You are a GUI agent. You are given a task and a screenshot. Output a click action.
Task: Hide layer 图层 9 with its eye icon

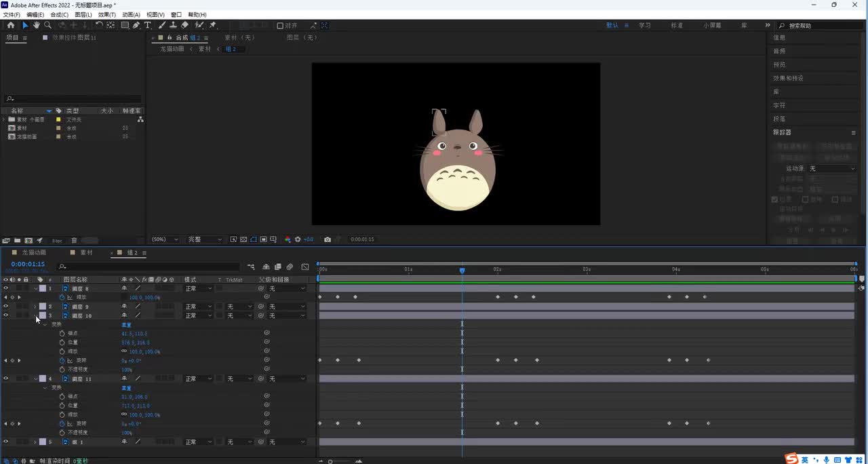pos(6,307)
